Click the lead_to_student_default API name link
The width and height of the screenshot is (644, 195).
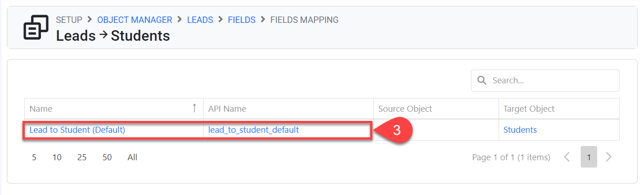tap(253, 130)
